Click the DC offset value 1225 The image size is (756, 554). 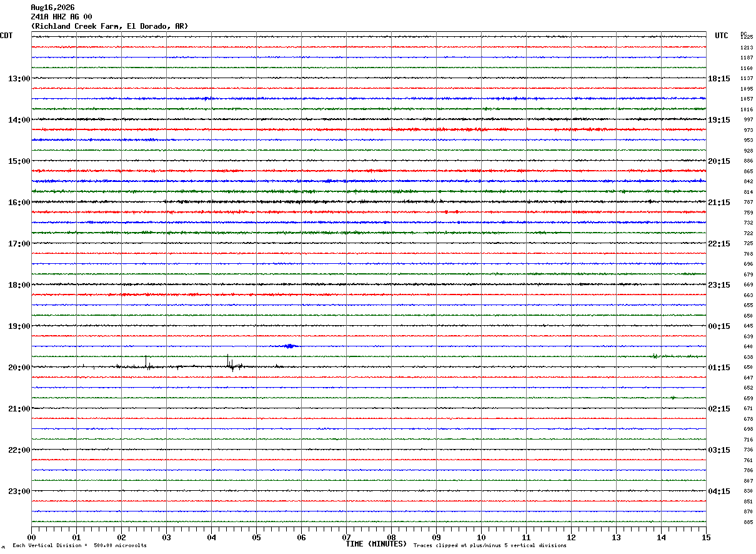click(747, 37)
